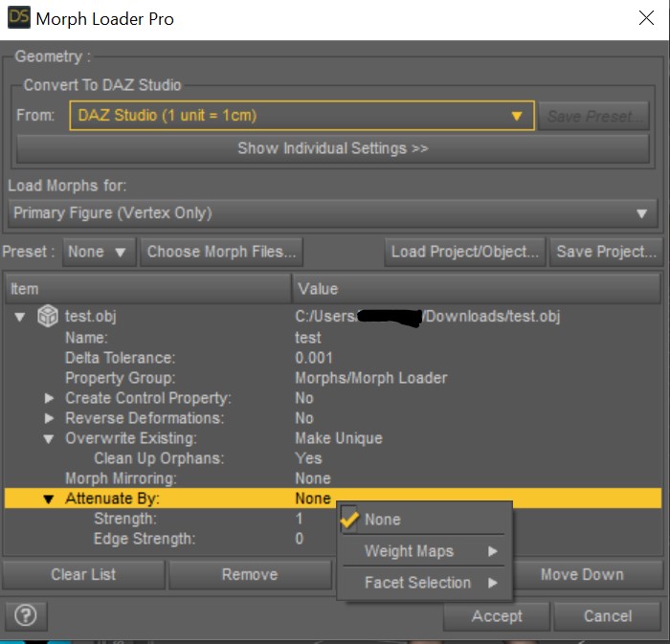
Task: Open the From units dropdown
Action: pos(301,115)
